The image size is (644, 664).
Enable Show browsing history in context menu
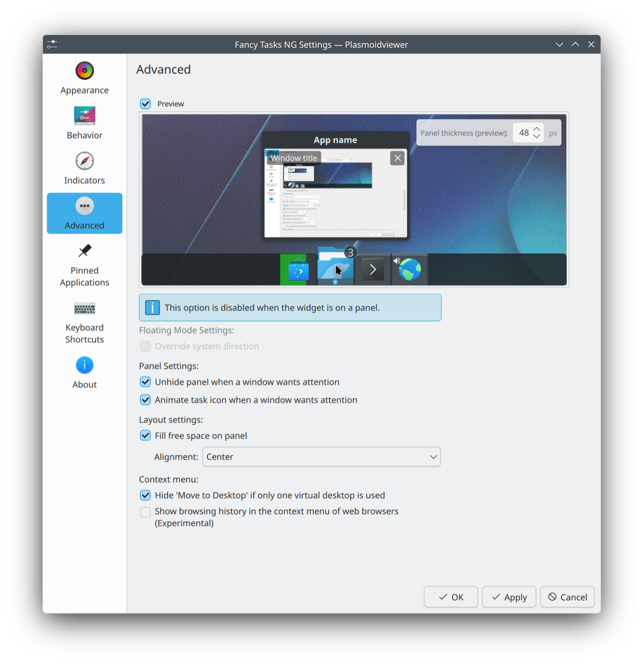pyautogui.click(x=146, y=512)
